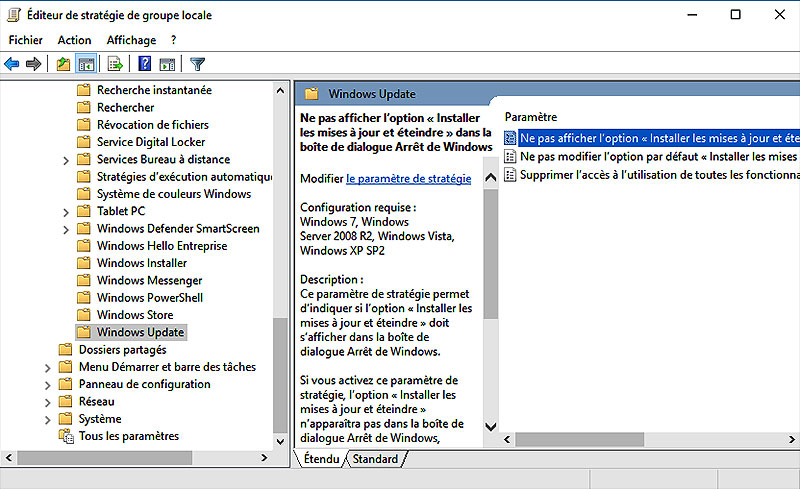
Task: Click tree pane vertical scrollbar down arrow
Action: (x=280, y=441)
